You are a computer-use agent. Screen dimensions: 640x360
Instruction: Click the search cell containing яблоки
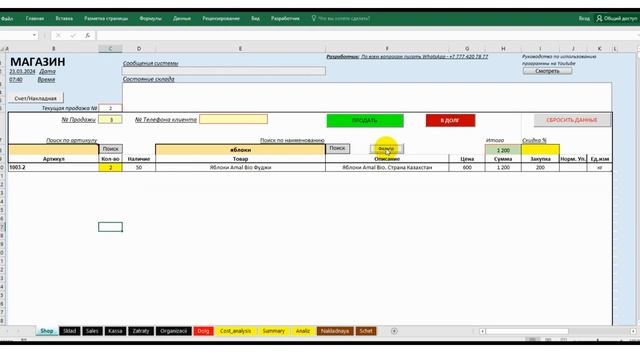point(240,149)
